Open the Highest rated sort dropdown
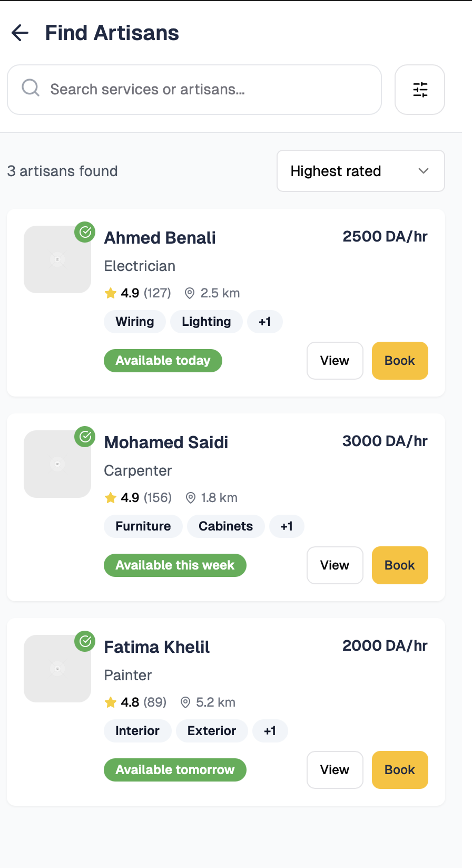The width and height of the screenshot is (472, 868). tap(361, 171)
